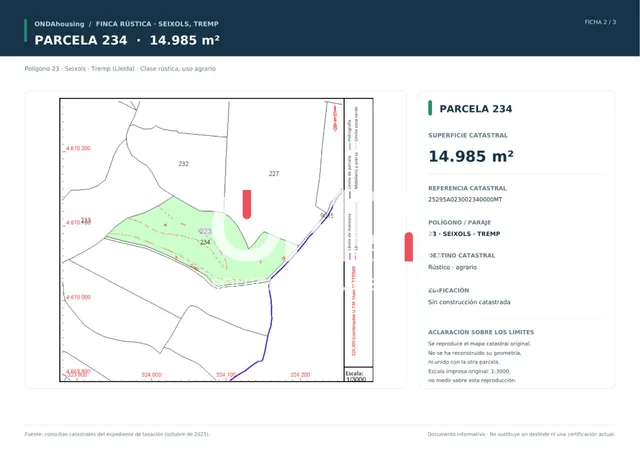Click the line 'ni unido con la otra parcela.'

pyautogui.click(x=464, y=362)
